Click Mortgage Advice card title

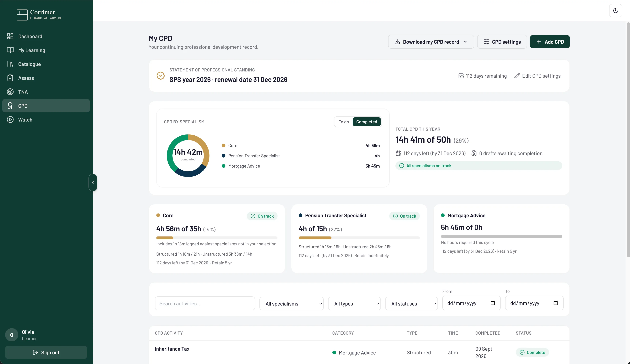click(466, 215)
